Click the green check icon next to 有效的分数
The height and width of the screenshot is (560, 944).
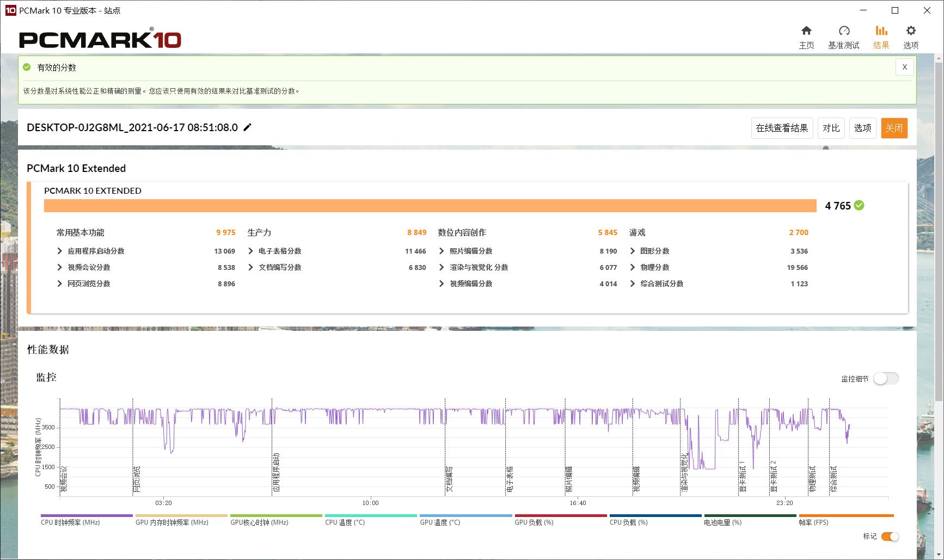[27, 67]
